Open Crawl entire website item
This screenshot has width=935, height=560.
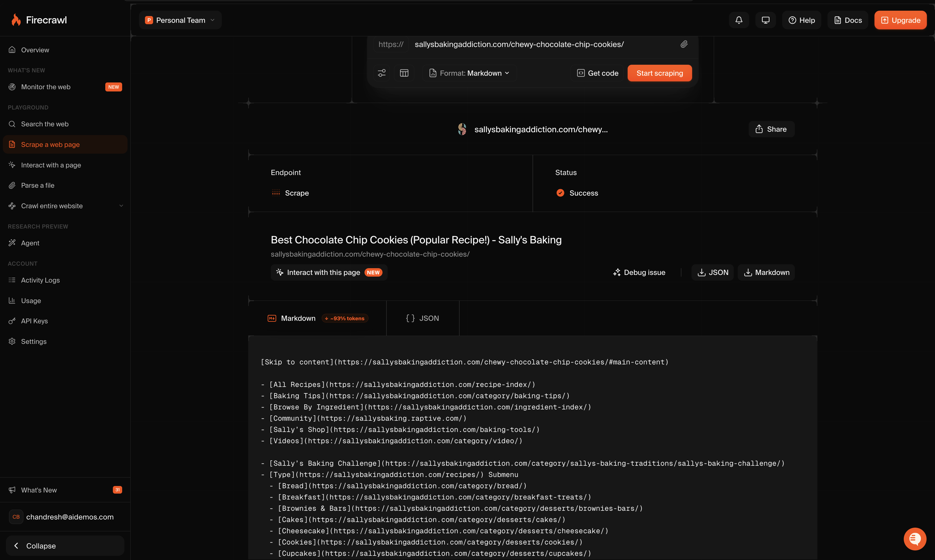(65, 206)
